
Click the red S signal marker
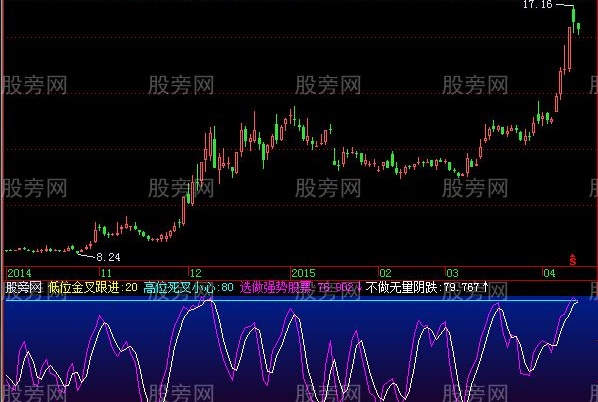point(572,259)
